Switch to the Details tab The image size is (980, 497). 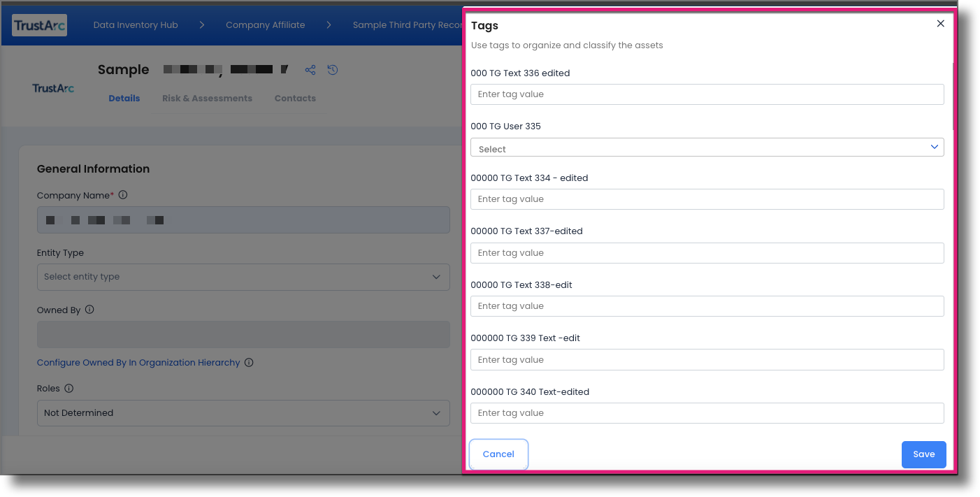click(124, 99)
